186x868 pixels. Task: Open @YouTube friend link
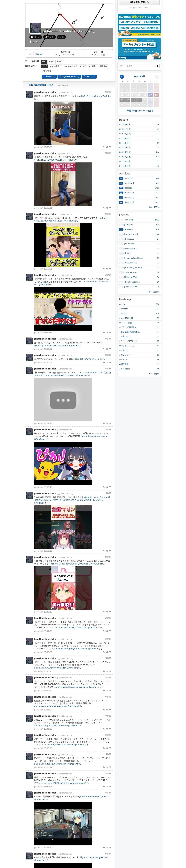128,220
